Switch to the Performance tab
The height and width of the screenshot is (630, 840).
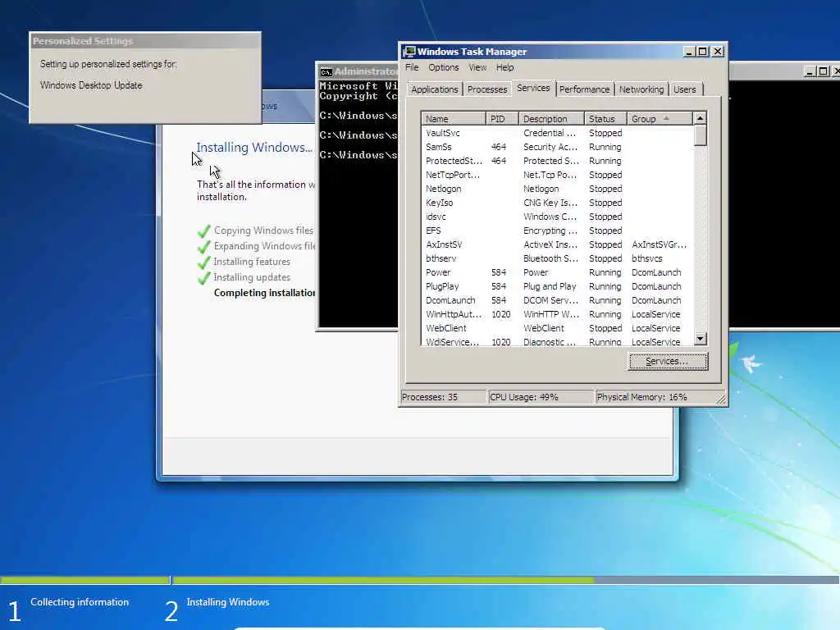(584, 89)
